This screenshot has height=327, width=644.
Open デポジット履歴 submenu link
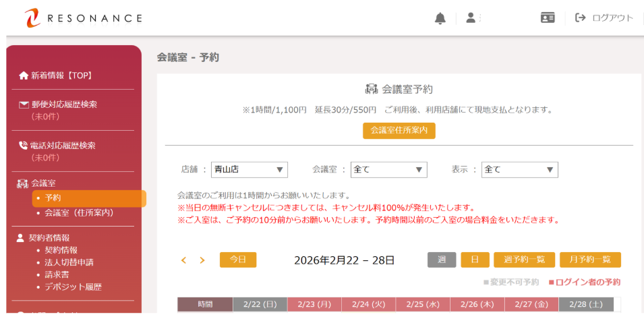click(x=73, y=287)
